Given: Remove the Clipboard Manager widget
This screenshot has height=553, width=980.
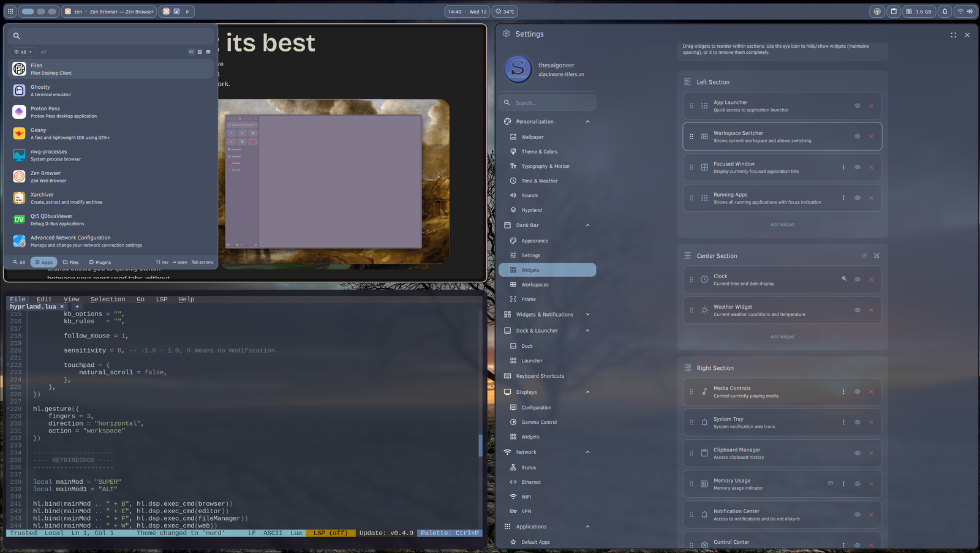Looking at the screenshot, I should click(871, 453).
